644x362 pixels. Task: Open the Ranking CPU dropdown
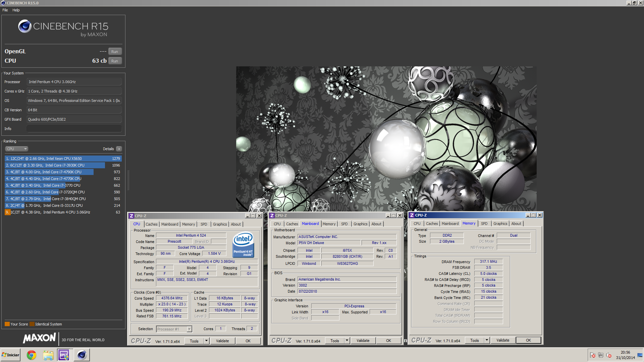[x=16, y=149]
